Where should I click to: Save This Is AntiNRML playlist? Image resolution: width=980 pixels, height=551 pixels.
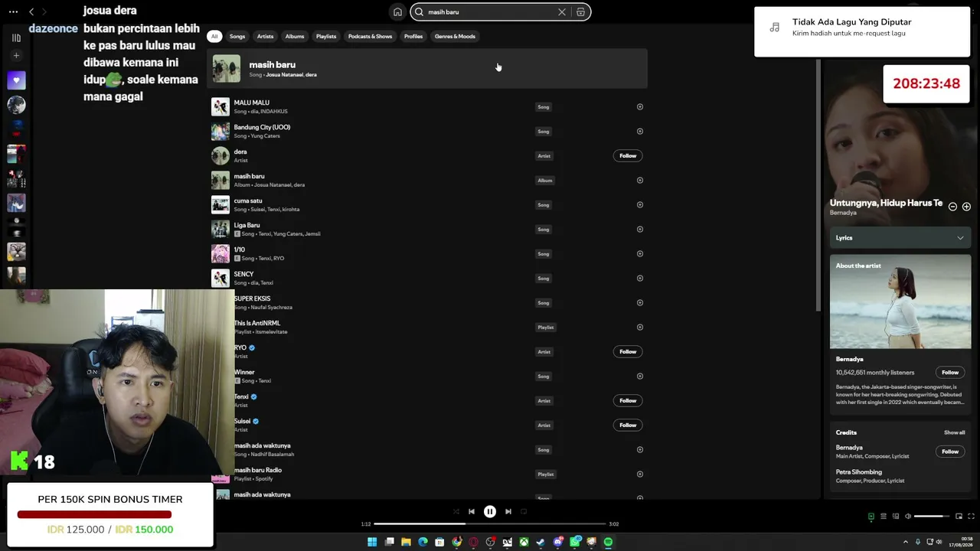click(x=640, y=328)
